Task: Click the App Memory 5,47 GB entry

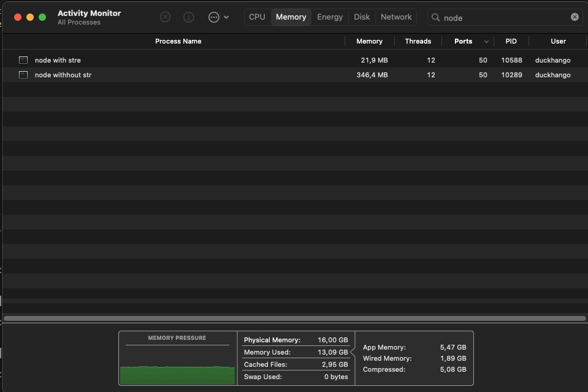Action: [x=414, y=347]
